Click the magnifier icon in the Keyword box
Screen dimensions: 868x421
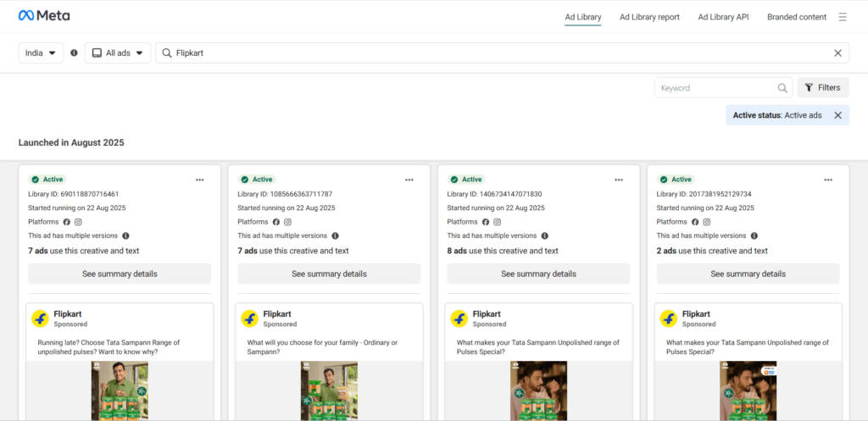pyautogui.click(x=782, y=87)
